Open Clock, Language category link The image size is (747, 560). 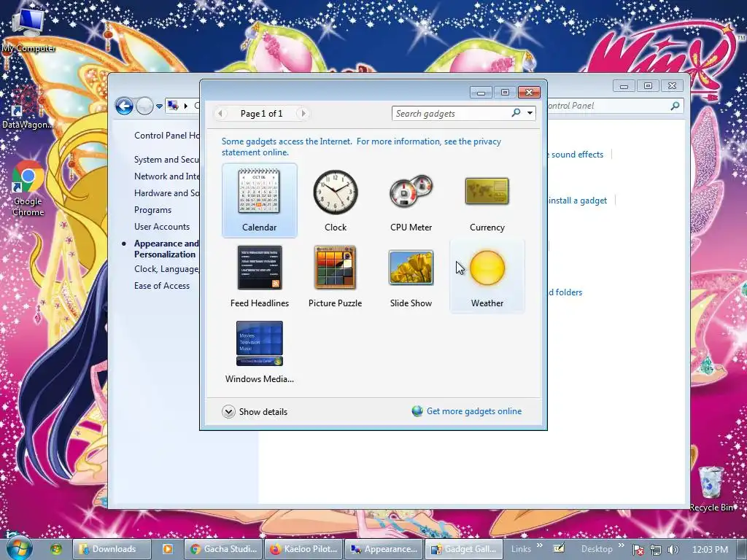coord(166,269)
